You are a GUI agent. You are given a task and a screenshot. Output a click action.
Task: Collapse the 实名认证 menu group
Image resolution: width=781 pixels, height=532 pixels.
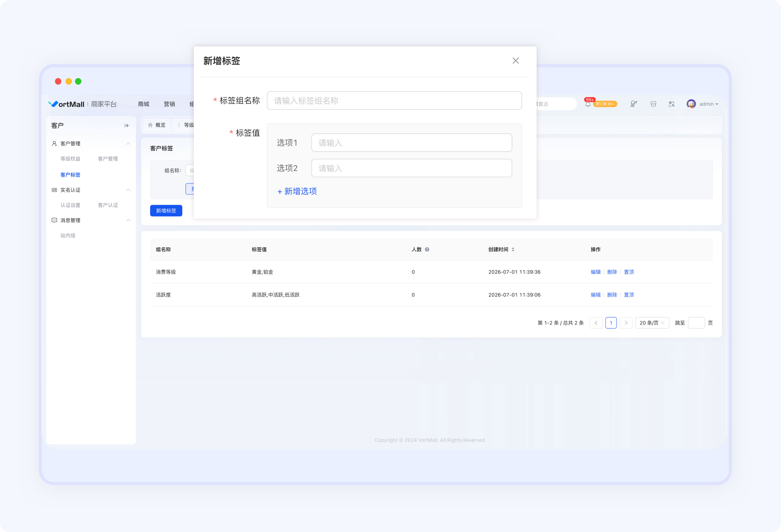tap(128, 190)
